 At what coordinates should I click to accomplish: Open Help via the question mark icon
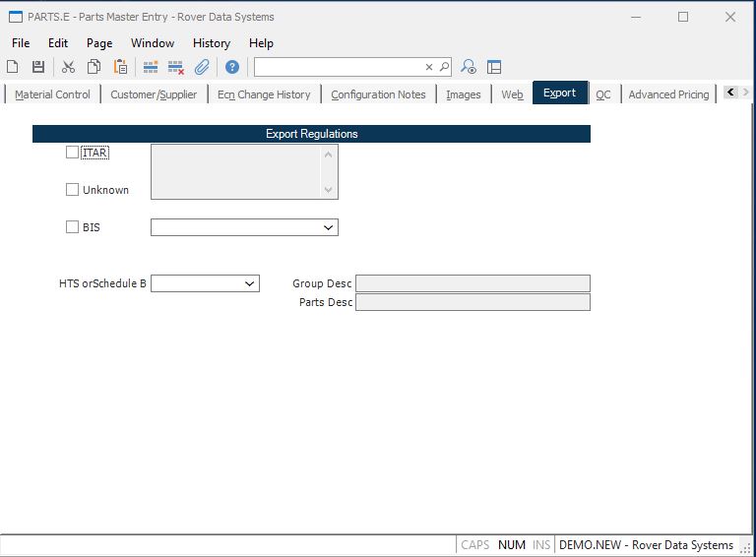click(x=232, y=67)
